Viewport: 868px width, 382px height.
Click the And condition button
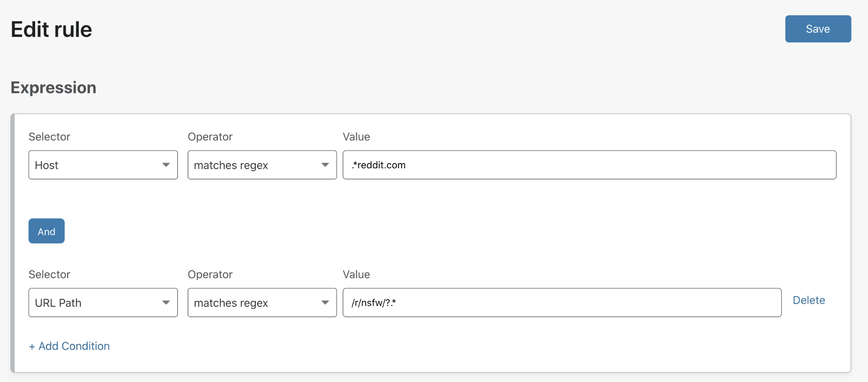(46, 231)
